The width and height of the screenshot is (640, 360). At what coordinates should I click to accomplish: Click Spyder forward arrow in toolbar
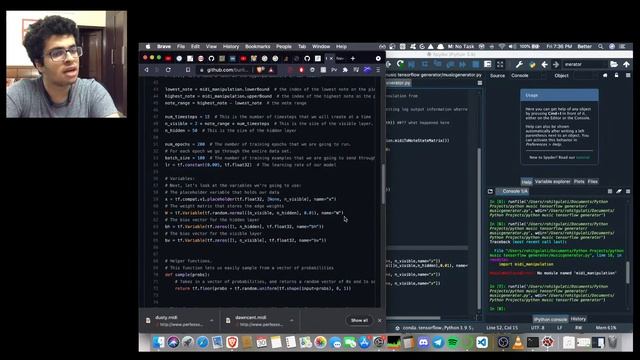click(x=556, y=64)
